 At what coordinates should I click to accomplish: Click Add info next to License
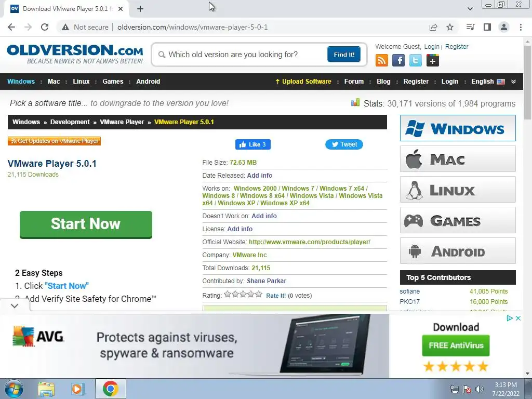(240, 229)
